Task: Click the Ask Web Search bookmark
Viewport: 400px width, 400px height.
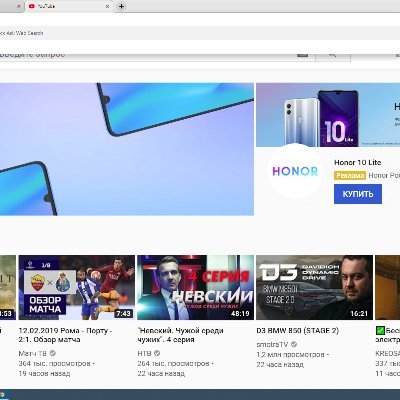Action: point(22,33)
